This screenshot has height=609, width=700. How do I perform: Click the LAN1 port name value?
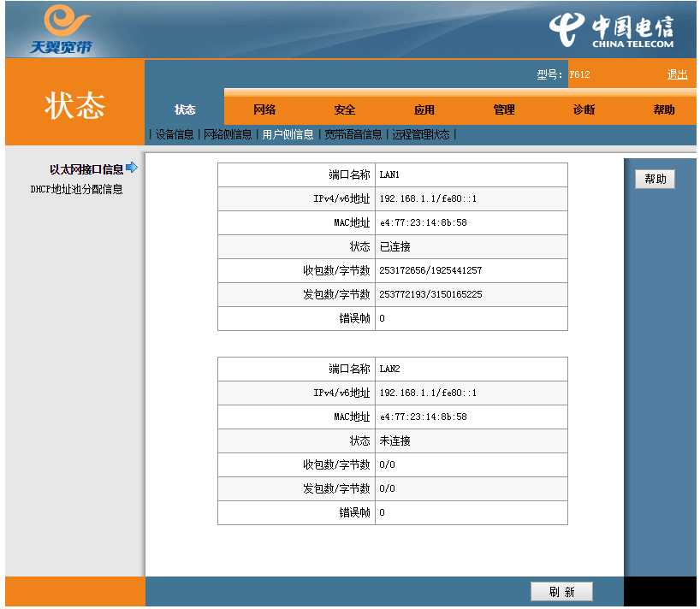[389, 174]
